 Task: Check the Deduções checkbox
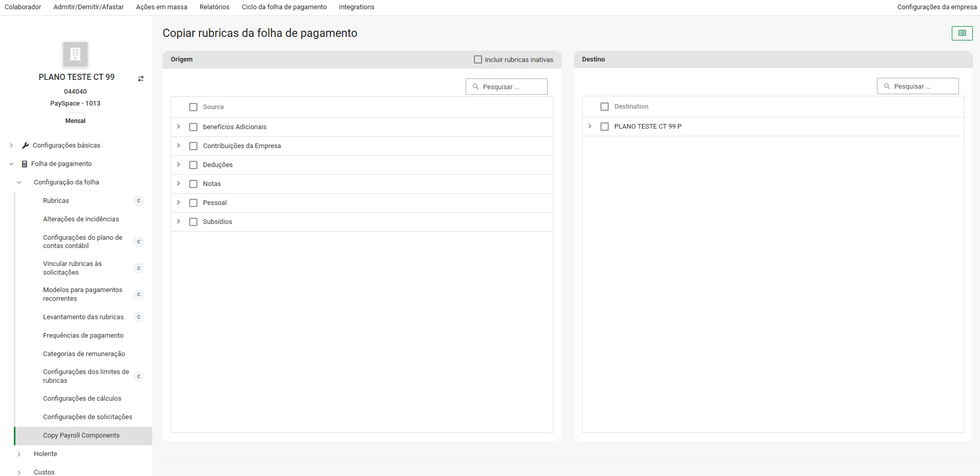pos(193,165)
